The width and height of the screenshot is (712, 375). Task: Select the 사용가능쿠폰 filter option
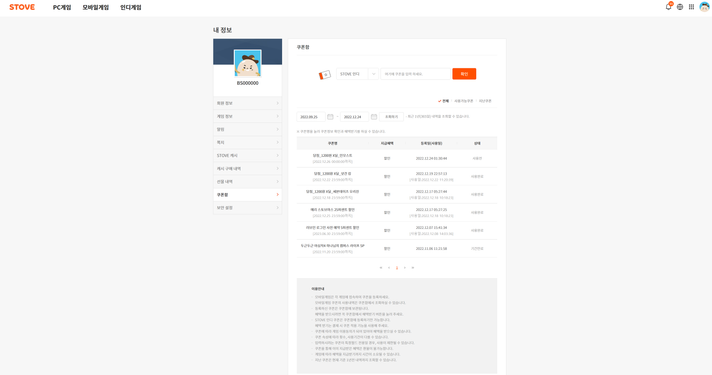click(464, 101)
